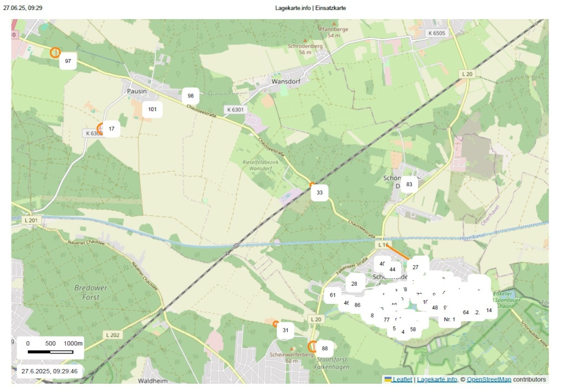Click the timestamp box 27.6.2025, 09:29:46
The height and width of the screenshot is (392, 561).
point(49,371)
